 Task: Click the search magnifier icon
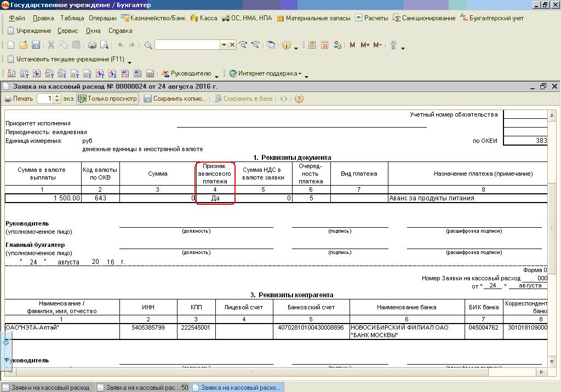pos(148,45)
